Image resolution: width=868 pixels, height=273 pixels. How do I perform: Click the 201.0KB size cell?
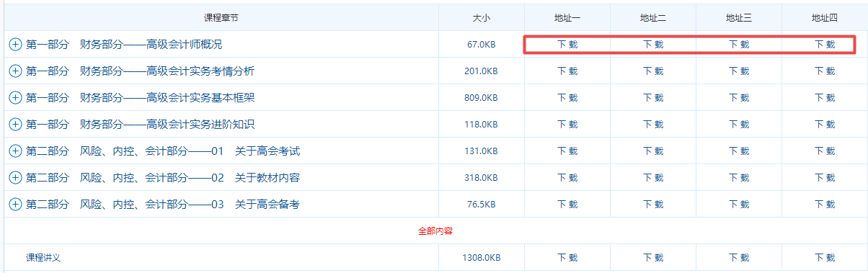coord(482,71)
